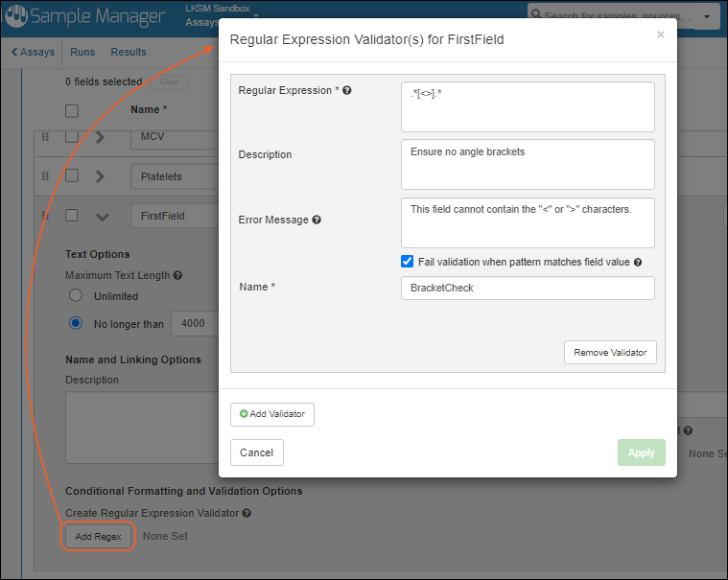Open the Results tab

point(129,52)
